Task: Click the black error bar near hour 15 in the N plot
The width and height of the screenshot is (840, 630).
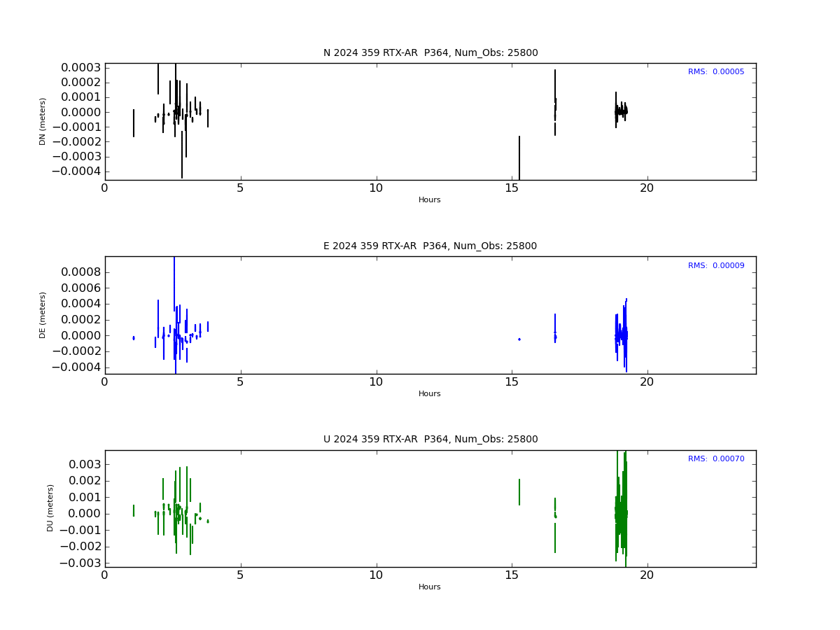Action: (x=519, y=157)
